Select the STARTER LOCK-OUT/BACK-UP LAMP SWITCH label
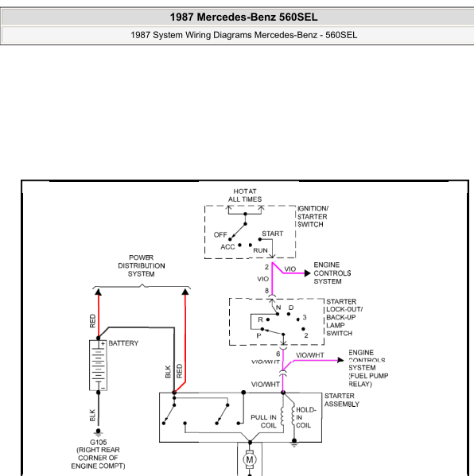The height and width of the screenshot is (476, 474). (x=344, y=317)
